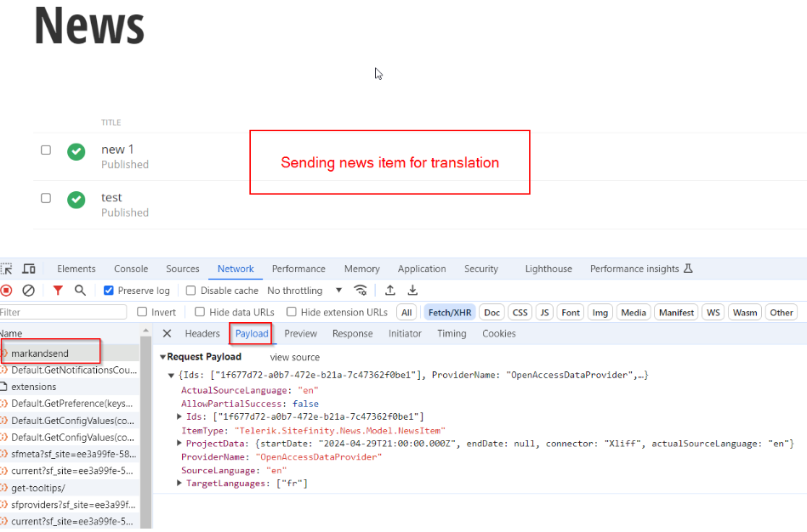Enable Disable cache checkbox
The height and width of the screenshot is (532, 807).
[191, 291]
